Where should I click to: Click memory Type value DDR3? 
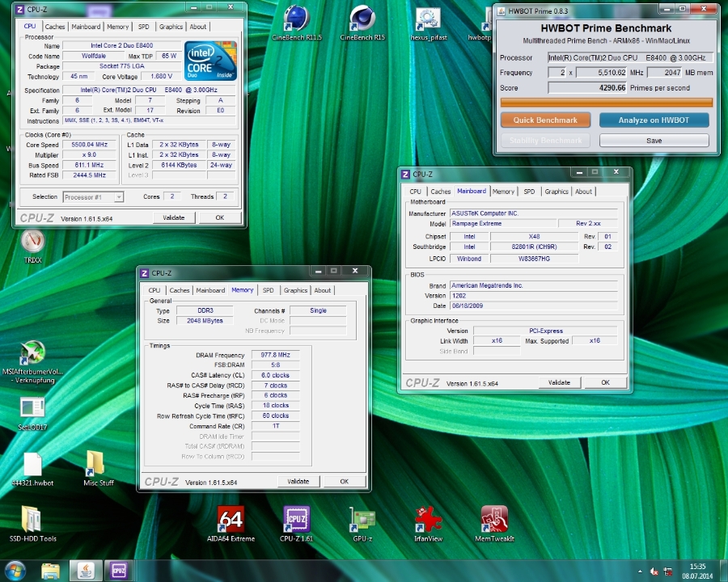point(205,310)
